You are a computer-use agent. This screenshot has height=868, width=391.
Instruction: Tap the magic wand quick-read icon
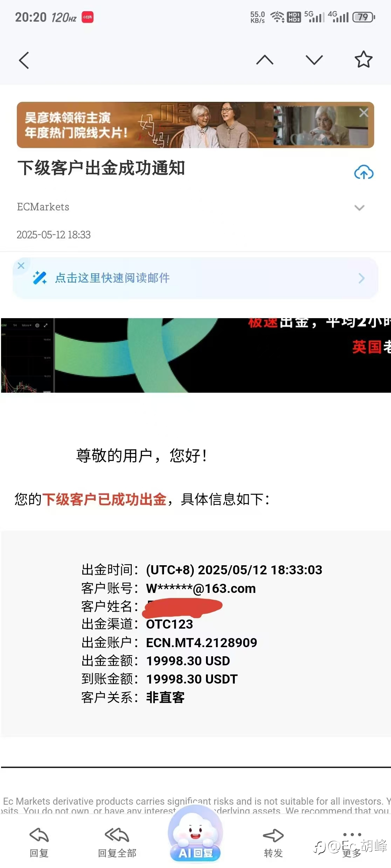click(40, 278)
